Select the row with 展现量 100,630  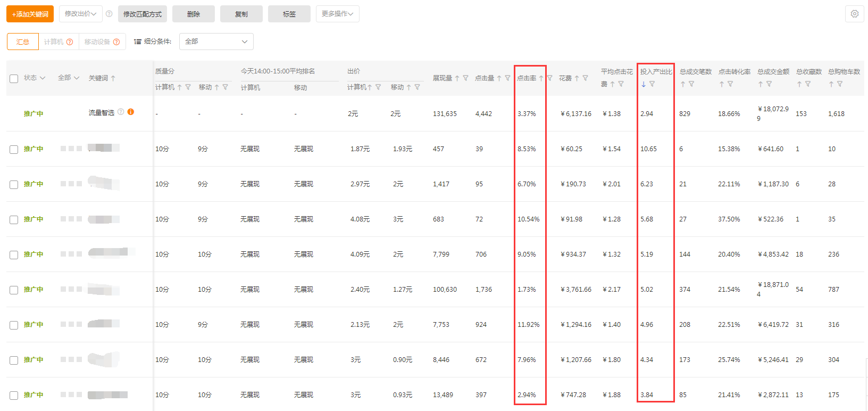coord(14,290)
